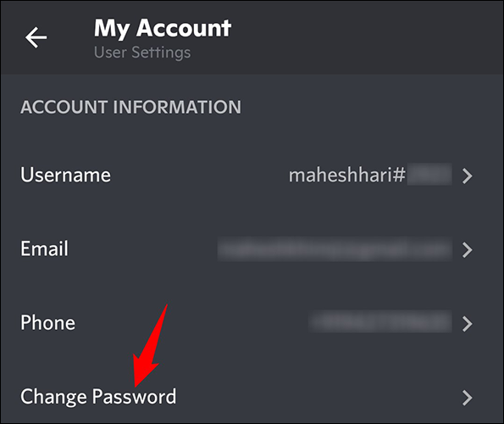
Task: Click the blurred phone number value
Action: point(380,321)
